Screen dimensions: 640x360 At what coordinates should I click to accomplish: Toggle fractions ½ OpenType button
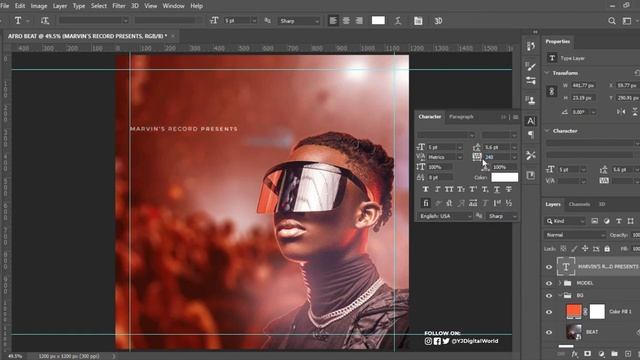coord(509,203)
